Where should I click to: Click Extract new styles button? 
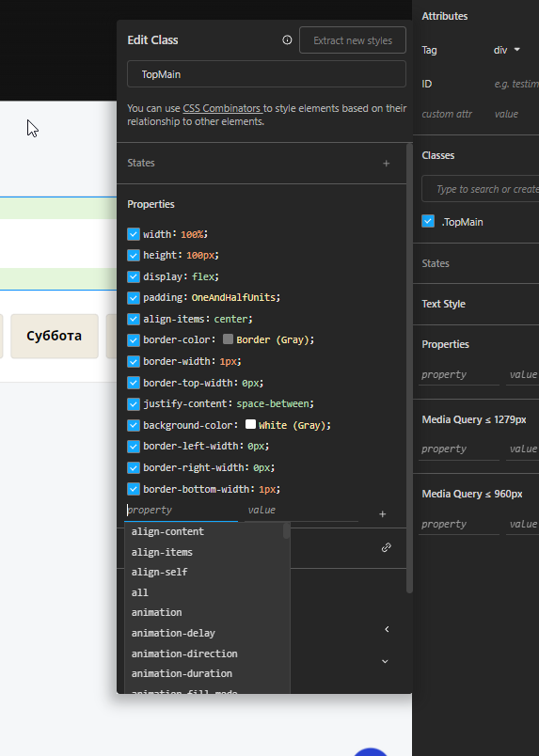pos(353,40)
